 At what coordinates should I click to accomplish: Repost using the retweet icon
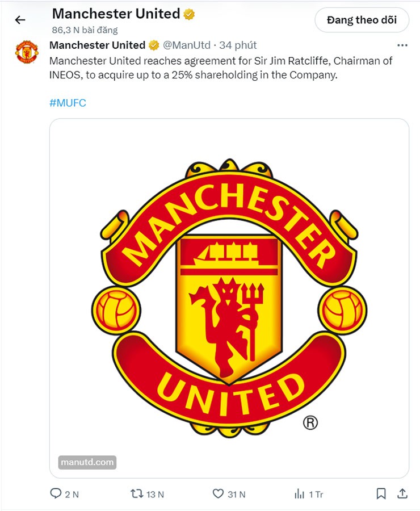[137, 493]
